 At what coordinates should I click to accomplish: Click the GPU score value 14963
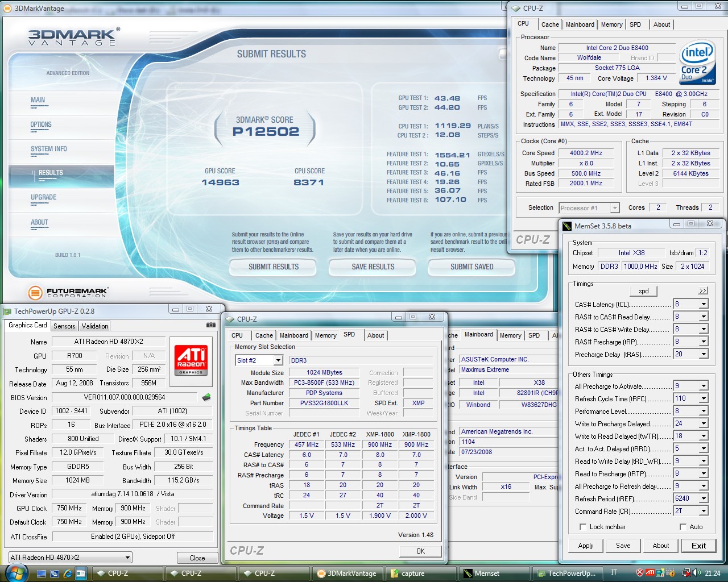[220, 182]
